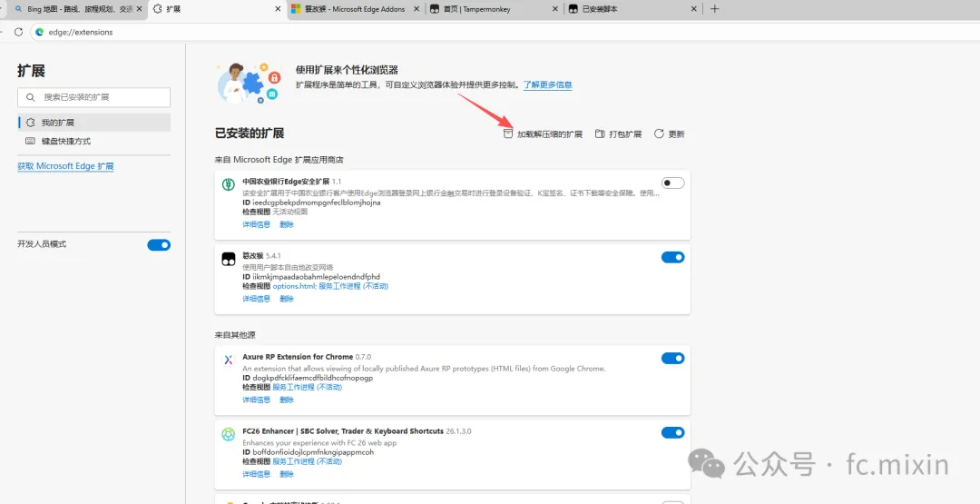Click the ID dogkpdfcklifaemcdfbildhcofnopogp text
This screenshot has height=504, width=980.
[x=308, y=378]
